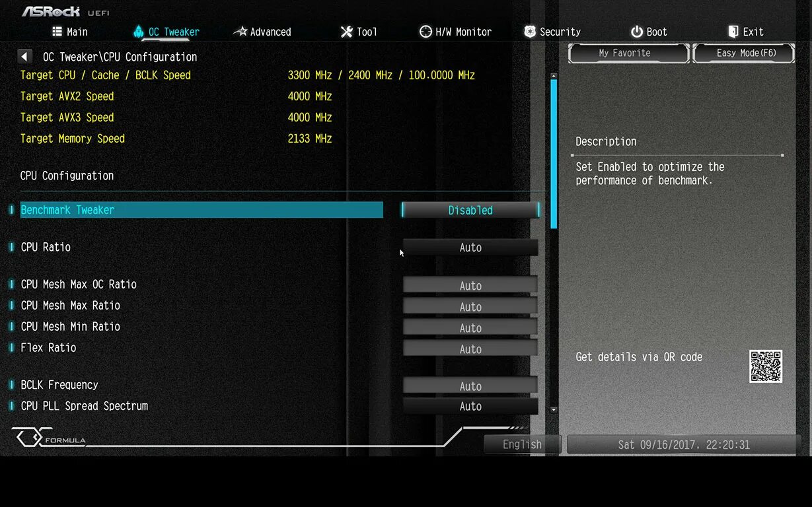Click the CPU Configuration section heading
Image resolution: width=812 pixels, height=507 pixels.
click(67, 176)
